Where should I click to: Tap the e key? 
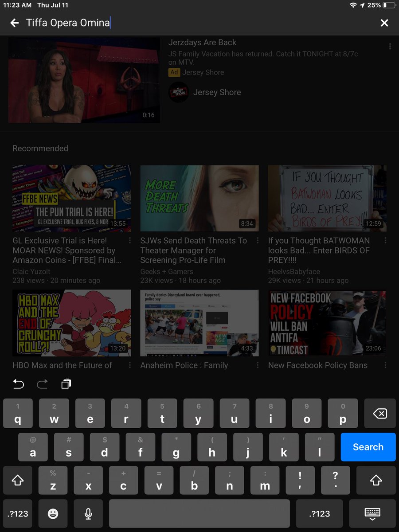(90, 414)
